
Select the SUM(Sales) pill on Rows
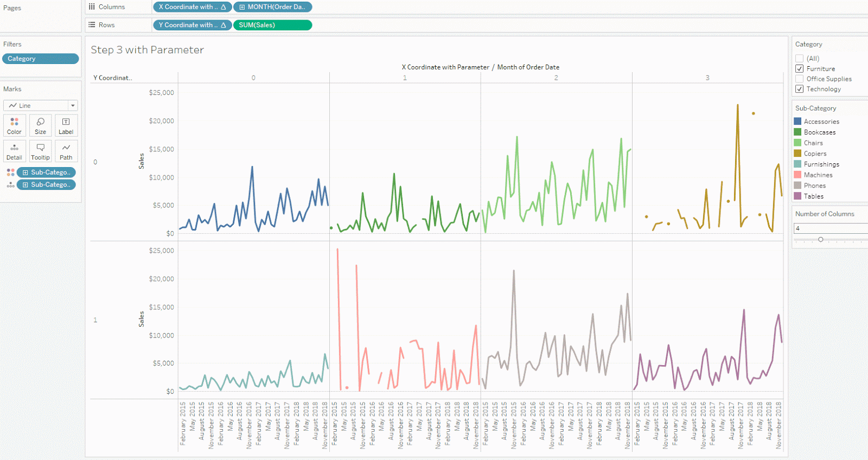pos(272,25)
